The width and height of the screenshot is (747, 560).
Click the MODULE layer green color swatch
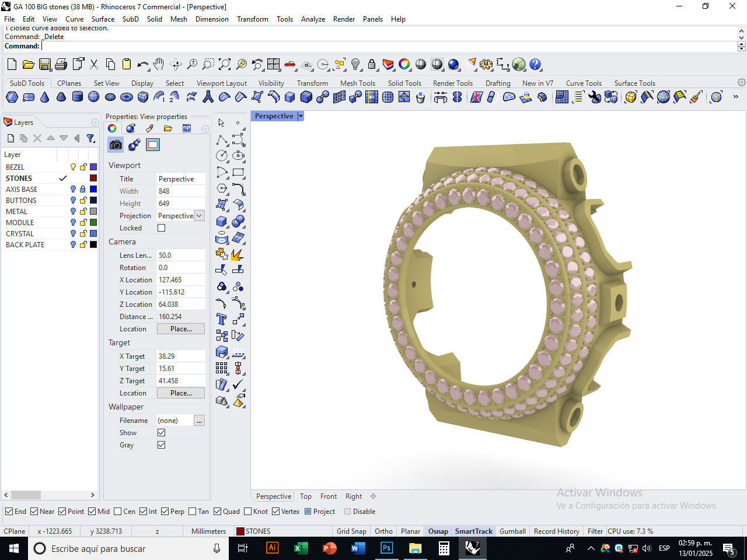(x=93, y=222)
